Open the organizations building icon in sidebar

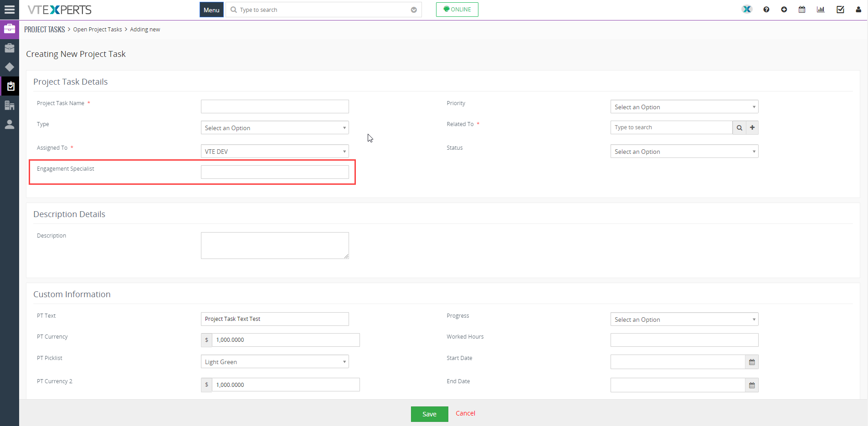click(x=10, y=106)
